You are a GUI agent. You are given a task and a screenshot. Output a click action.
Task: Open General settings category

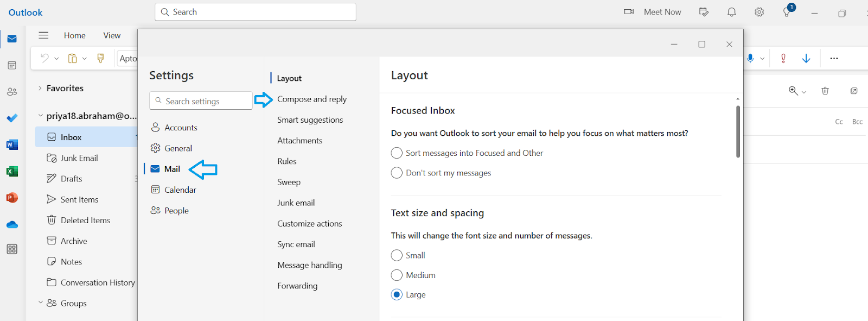click(x=171, y=148)
